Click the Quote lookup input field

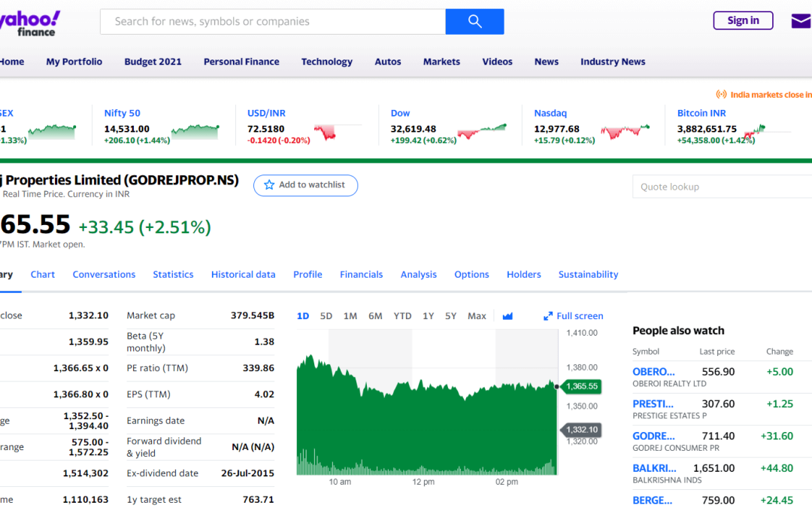(x=722, y=187)
